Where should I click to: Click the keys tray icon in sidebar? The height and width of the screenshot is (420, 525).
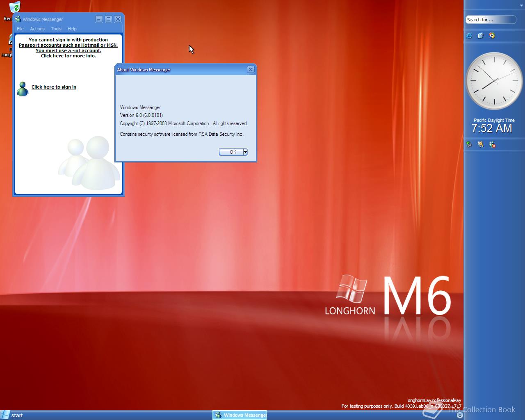[480, 144]
